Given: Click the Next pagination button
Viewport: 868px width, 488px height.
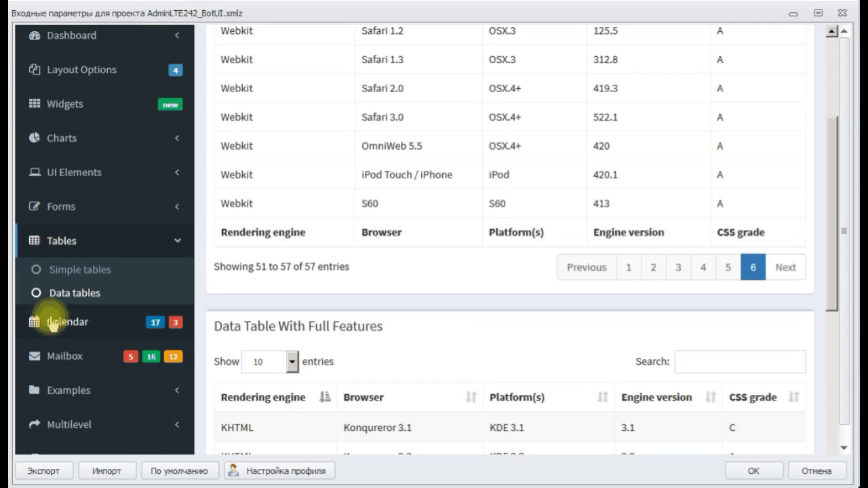Looking at the screenshot, I should click(785, 267).
